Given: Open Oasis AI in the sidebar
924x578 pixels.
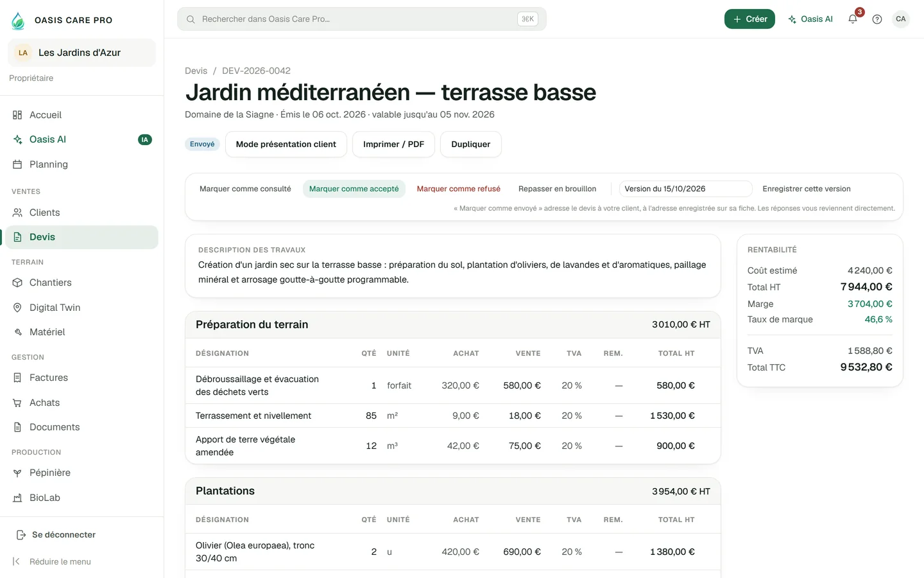Looking at the screenshot, I should [81, 139].
